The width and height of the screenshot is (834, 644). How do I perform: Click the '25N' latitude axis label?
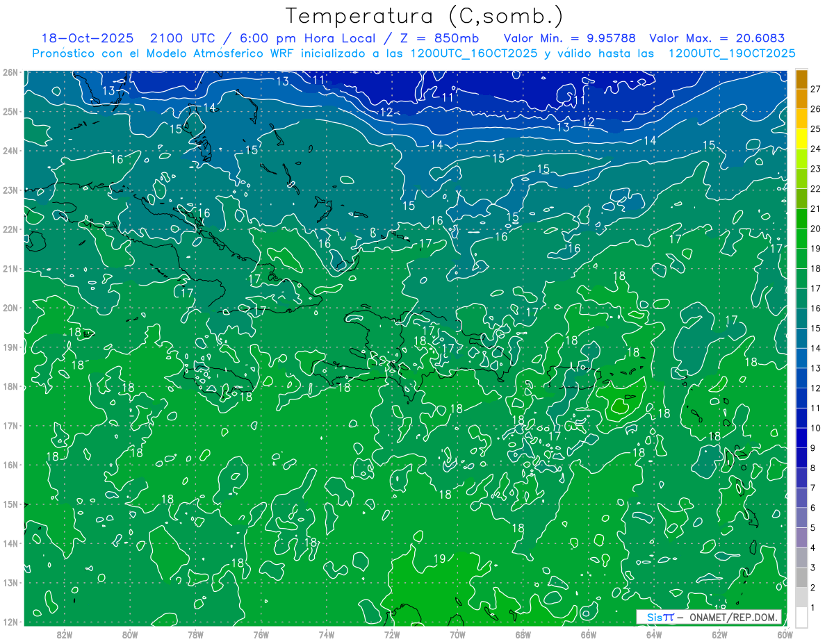[x=10, y=112]
